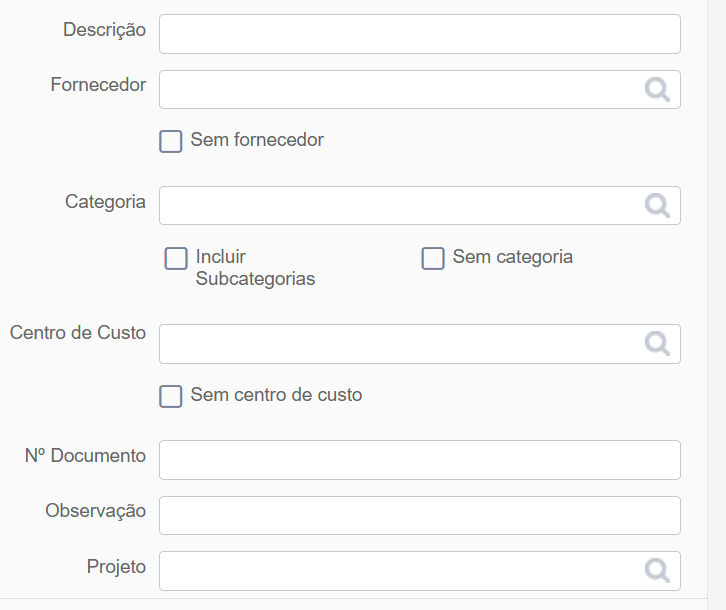
Task: Check the Incluir Subcategorias box
Action: (176, 258)
